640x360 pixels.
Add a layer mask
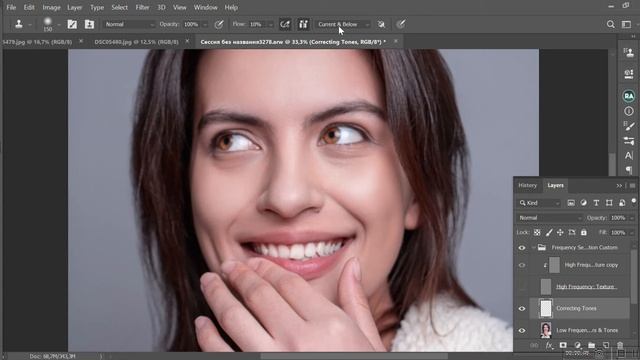[x=563, y=346]
